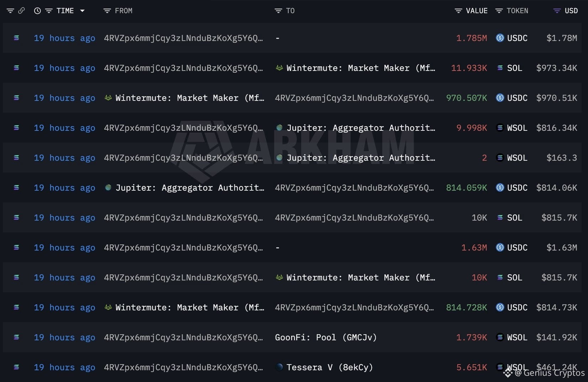Click the SOL token icon in the $973.34K row
Image resolution: width=588 pixels, height=382 pixels.
tap(500, 68)
